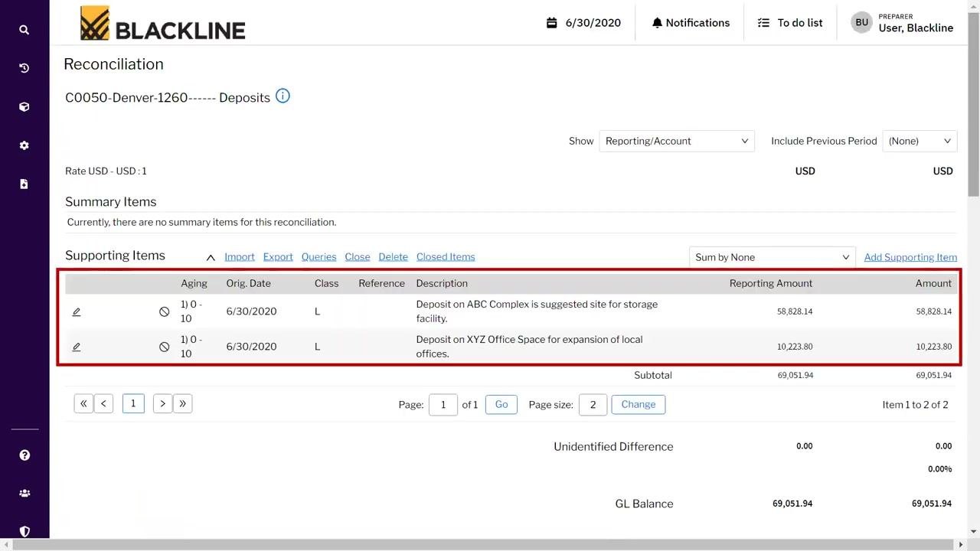
Task: Click the BlackLine logo
Action: coord(163,24)
